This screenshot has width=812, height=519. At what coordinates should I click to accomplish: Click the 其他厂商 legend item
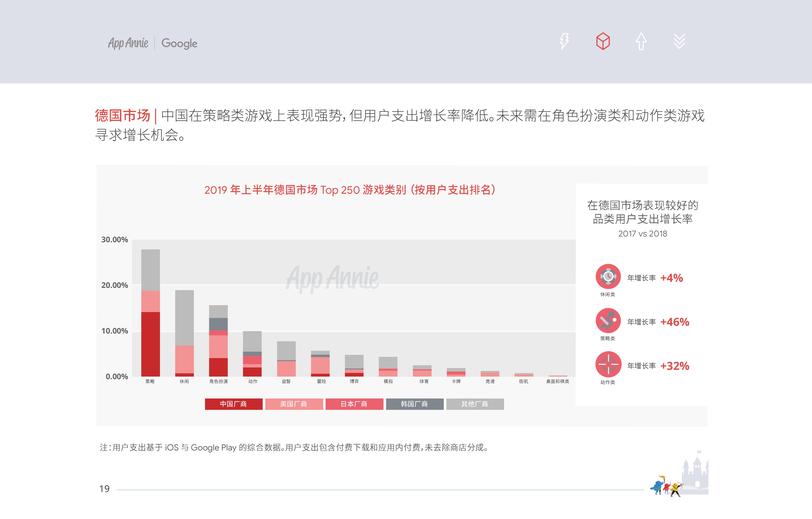point(475,404)
